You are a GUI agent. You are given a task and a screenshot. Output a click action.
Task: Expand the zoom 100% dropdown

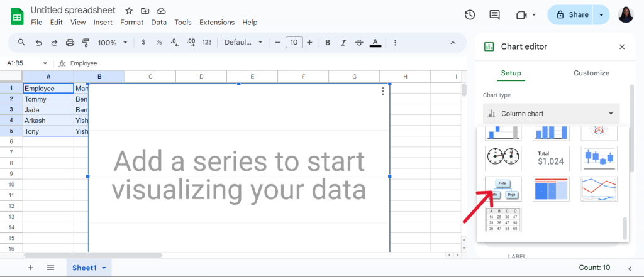(113, 42)
